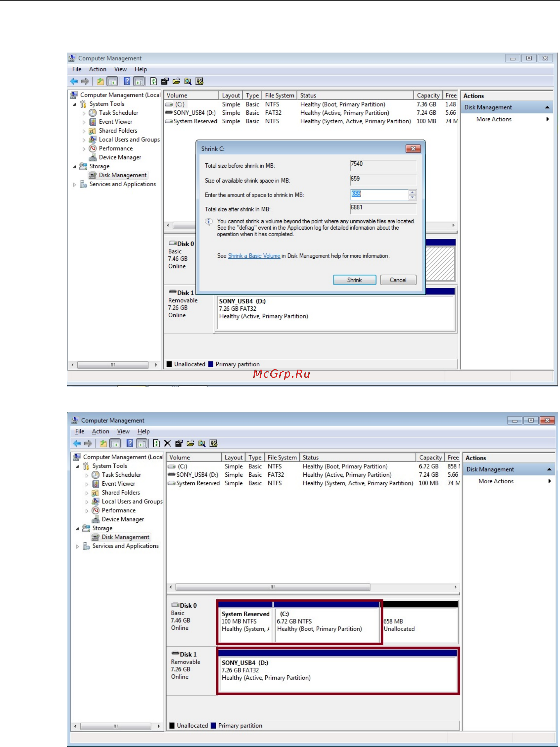Open the Help menu in the lower window
This screenshot has height=747, width=560.
(143, 432)
